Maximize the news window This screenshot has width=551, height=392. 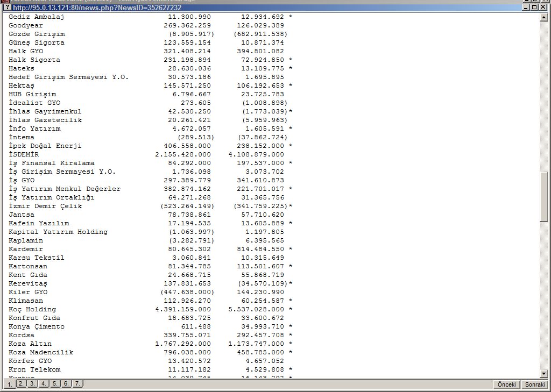(x=534, y=8)
